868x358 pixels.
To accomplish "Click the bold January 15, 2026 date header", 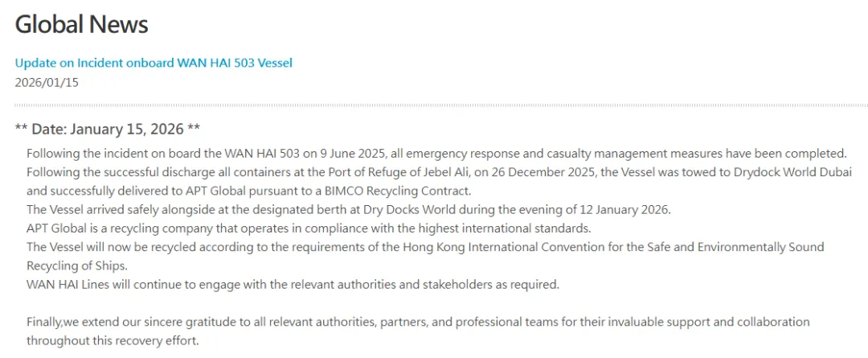I will click(x=108, y=129).
